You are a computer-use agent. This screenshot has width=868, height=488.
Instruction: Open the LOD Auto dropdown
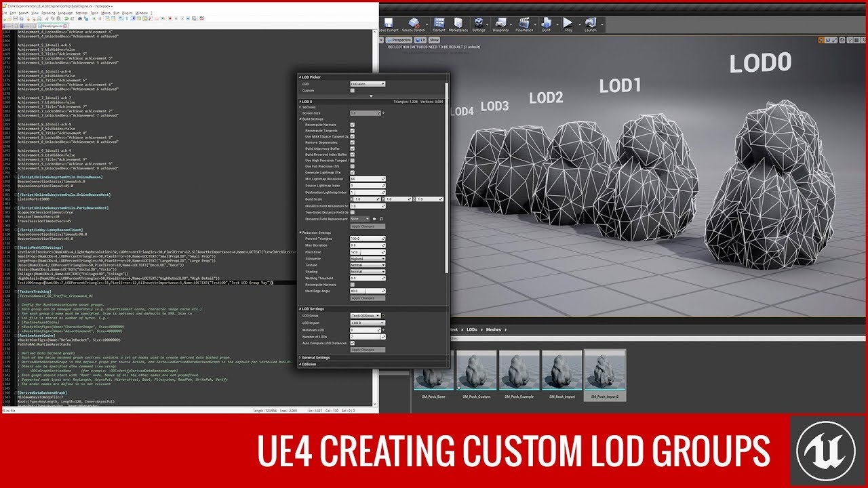(x=368, y=84)
